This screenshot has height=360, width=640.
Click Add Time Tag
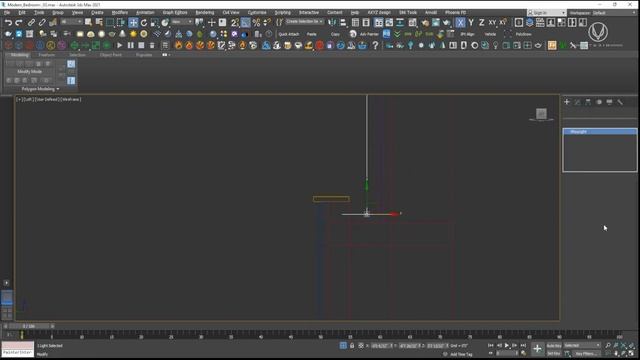(x=461, y=354)
